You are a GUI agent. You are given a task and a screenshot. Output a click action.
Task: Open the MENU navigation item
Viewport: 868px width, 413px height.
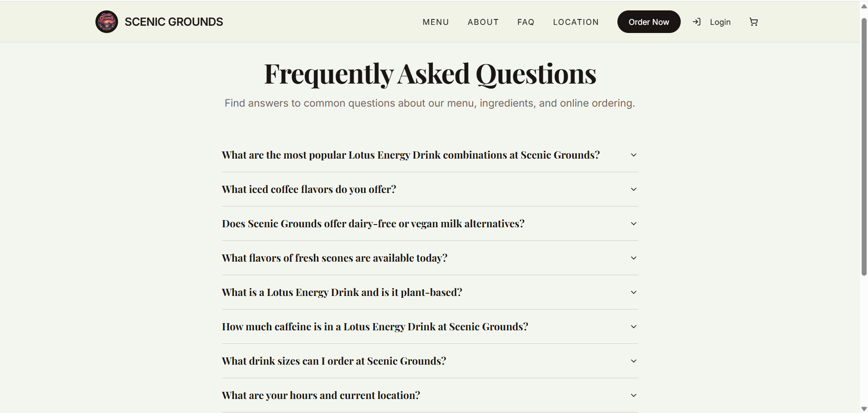tap(436, 22)
